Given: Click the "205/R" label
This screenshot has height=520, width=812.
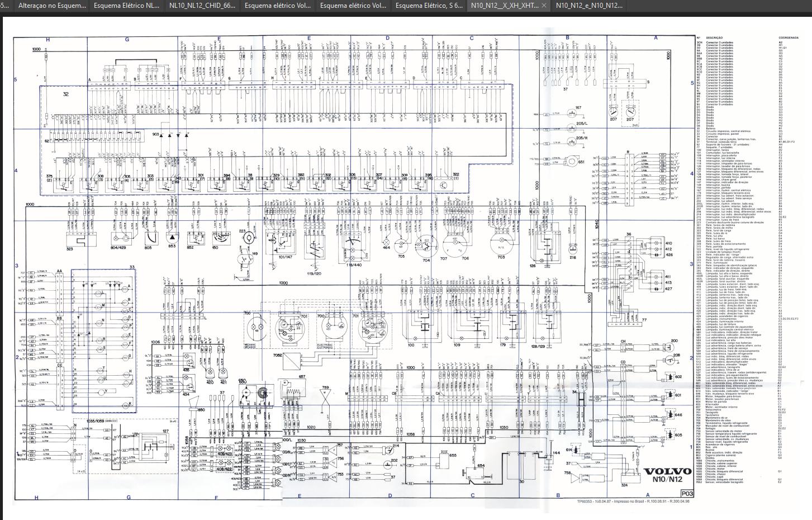Looking at the screenshot, I should pos(582,138).
